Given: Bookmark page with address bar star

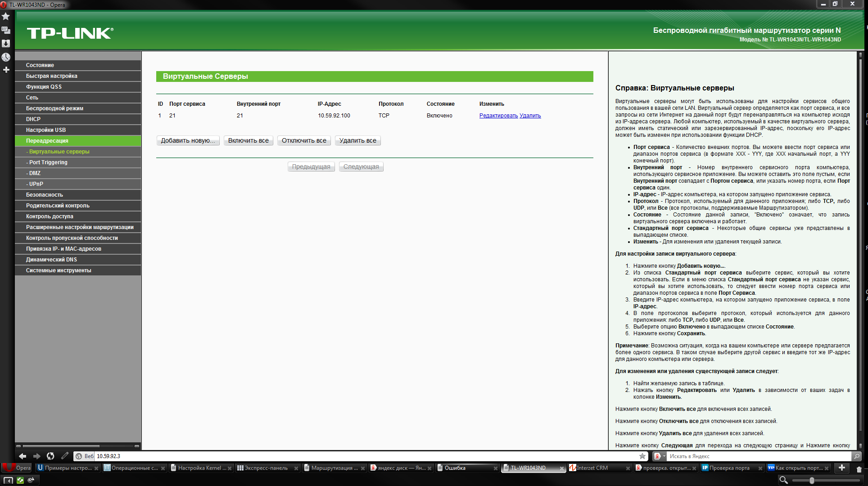Looking at the screenshot, I should click(642, 456).
